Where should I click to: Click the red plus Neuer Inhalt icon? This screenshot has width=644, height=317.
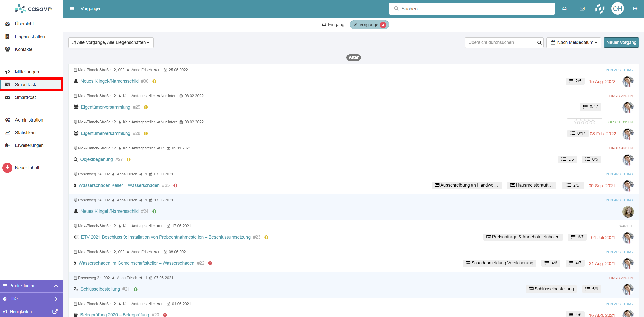pyautogui.click(x=7, y=168)
